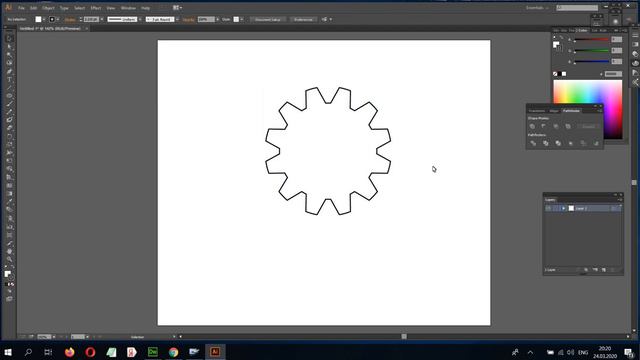Viewport: 640px width, 360px height.
Task: Activate the Fill/Stroke box in toolbox
Action: point(9,275)
